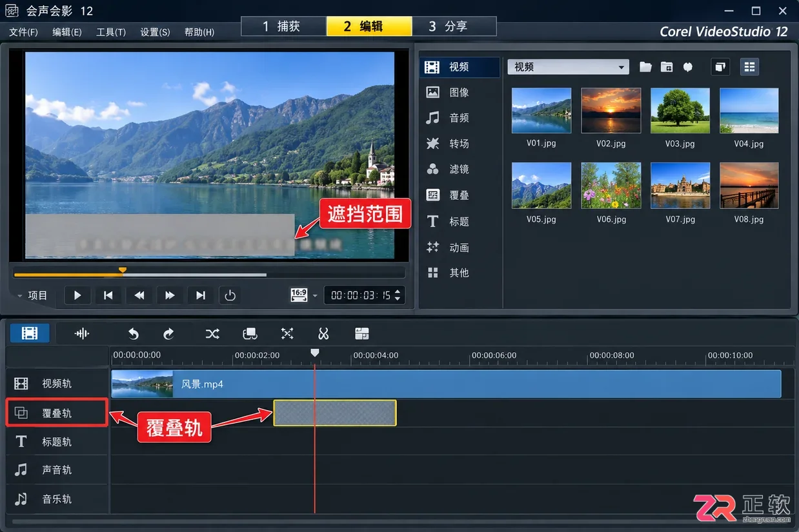Switch to the film-strip timeline view

(x=30, y=333)
